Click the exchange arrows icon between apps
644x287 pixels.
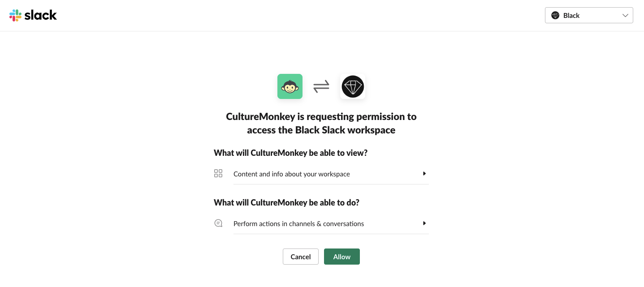point(321,86)
